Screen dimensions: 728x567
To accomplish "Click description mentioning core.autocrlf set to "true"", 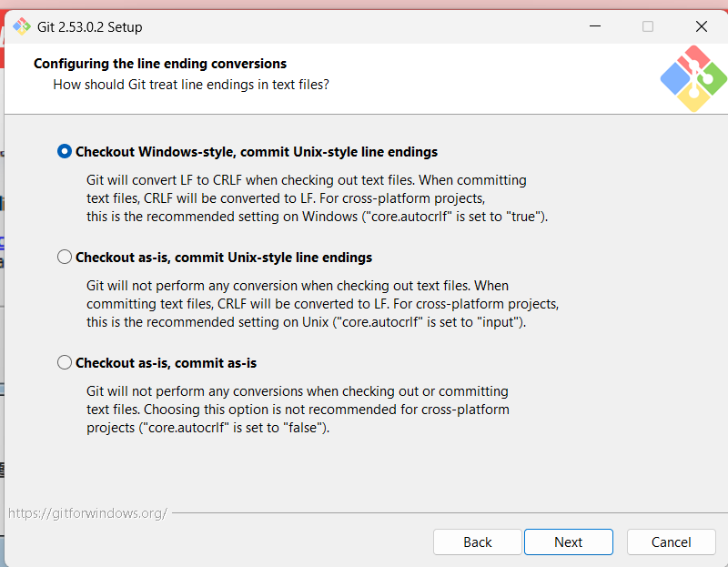I will pos(317,198).
